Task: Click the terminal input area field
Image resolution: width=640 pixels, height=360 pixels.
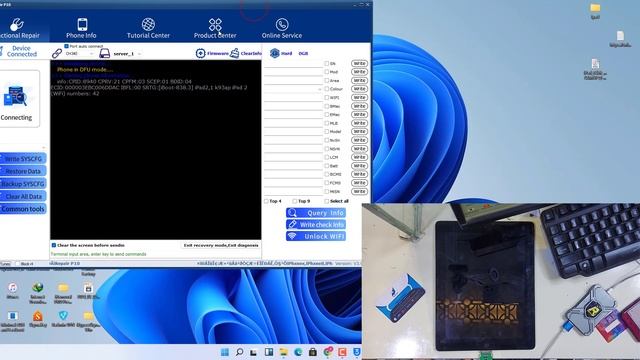Action: pos(156,254)
